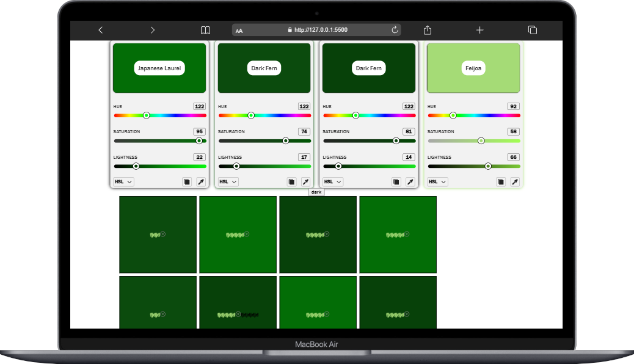Copy the second Dark Fern color code
This screenshot has width=634, height=364.
pos(396,181)
